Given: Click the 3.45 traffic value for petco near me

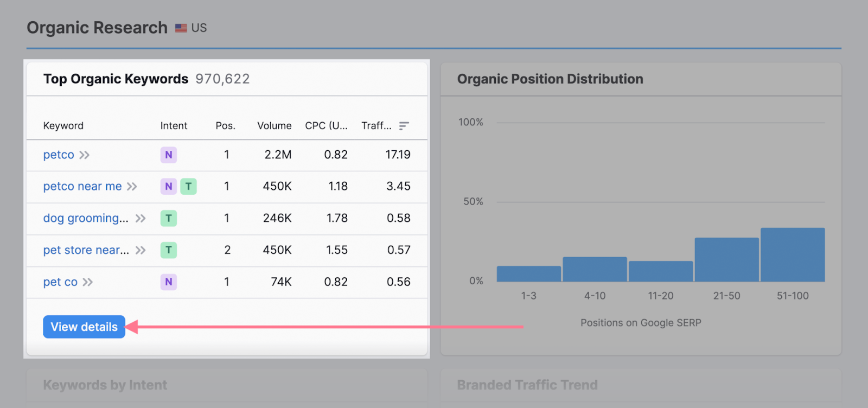Looking at the screenshot, I should 398,186.
